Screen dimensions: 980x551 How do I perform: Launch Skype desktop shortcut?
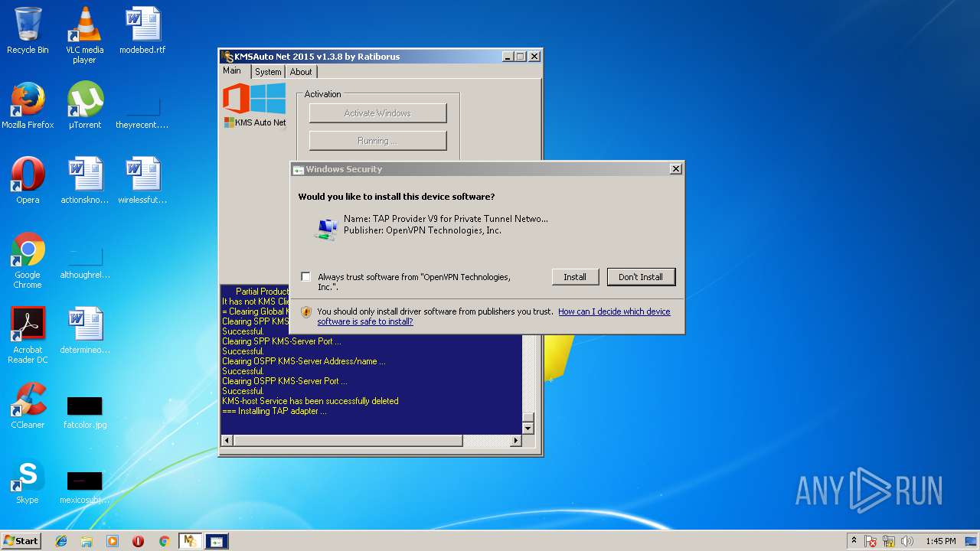pos(28,481)
